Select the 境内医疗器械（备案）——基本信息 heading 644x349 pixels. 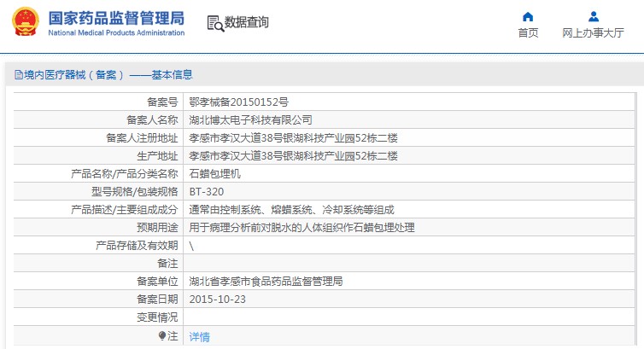[108, 74]
